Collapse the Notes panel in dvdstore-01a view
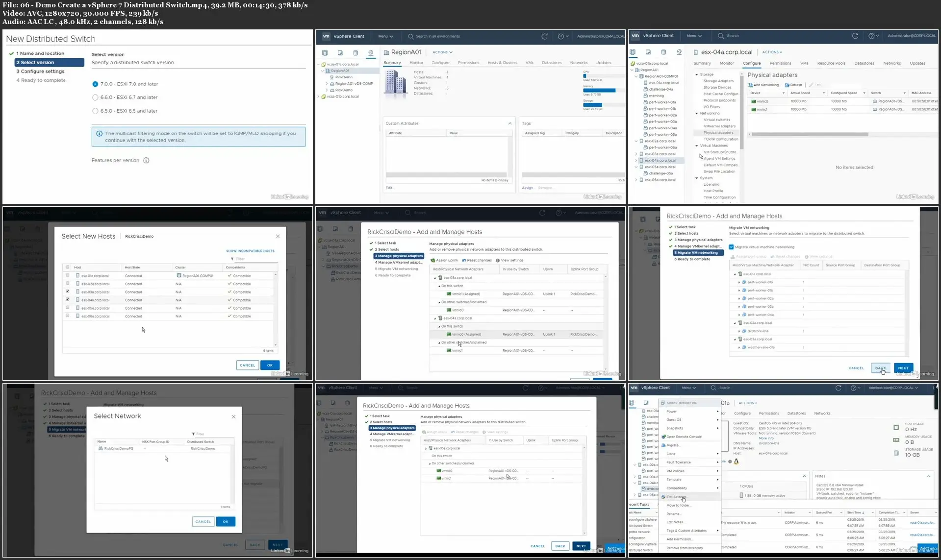 928,476
